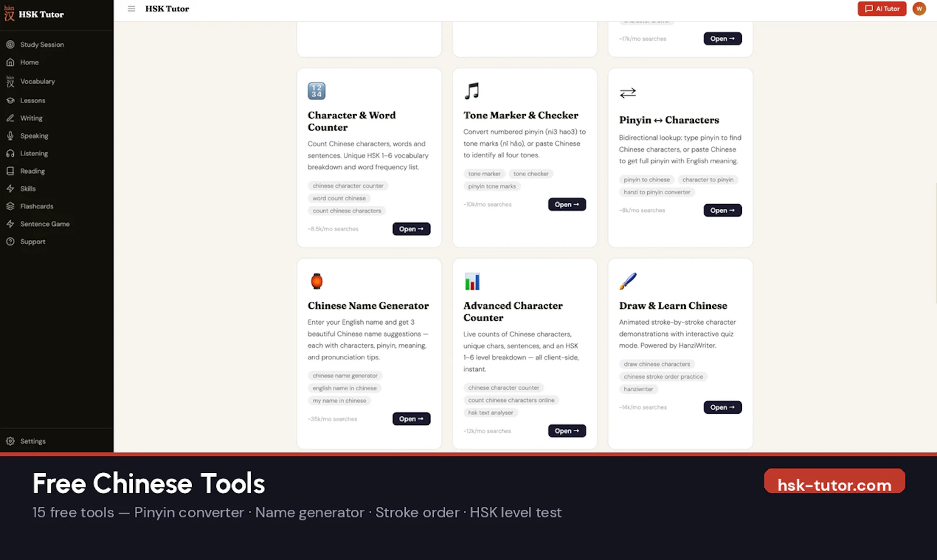Click the Chinese Name Generator title
Viewport: 937px width, 560px height.
coord(368,305)
